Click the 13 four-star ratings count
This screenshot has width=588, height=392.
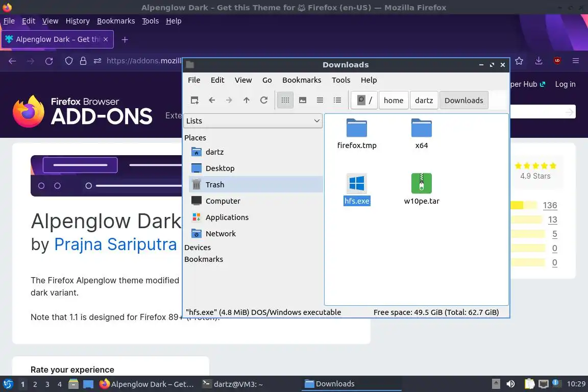click(x=552, y=219)
